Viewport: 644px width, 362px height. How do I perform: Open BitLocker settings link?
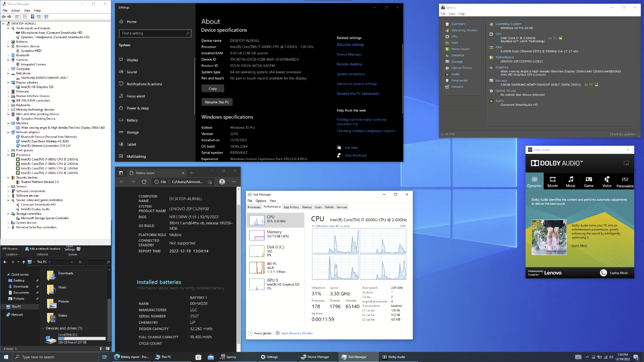[x=350, y=45]
